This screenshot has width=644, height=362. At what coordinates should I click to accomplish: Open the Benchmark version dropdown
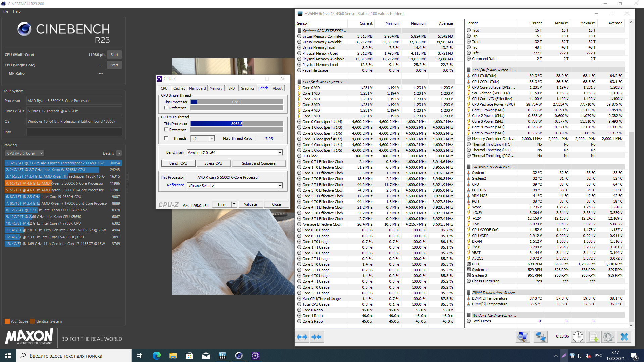tap(280, 153)
